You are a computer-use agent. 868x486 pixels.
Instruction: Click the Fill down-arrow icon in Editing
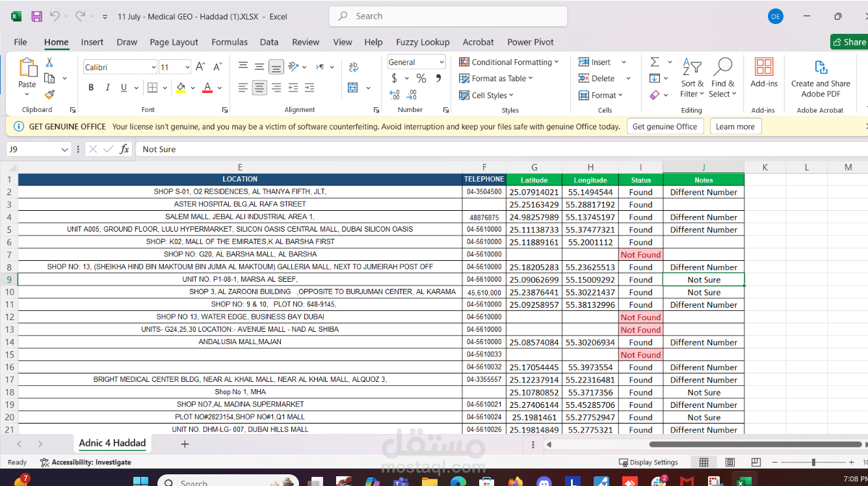655,78
